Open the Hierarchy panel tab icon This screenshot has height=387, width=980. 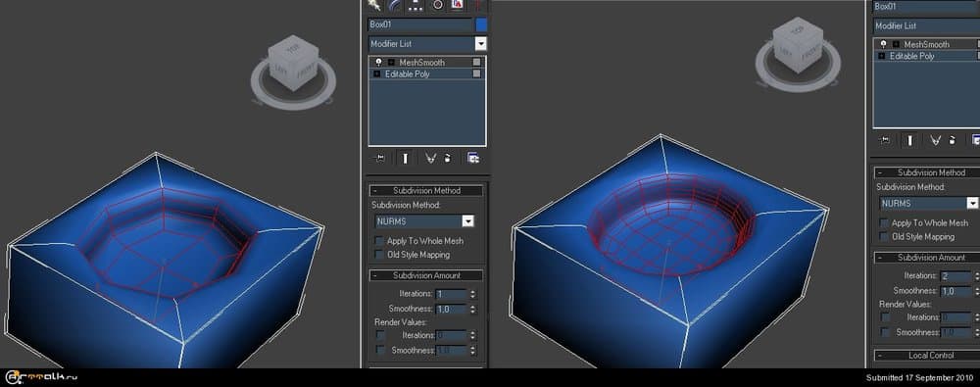[416, 4]
